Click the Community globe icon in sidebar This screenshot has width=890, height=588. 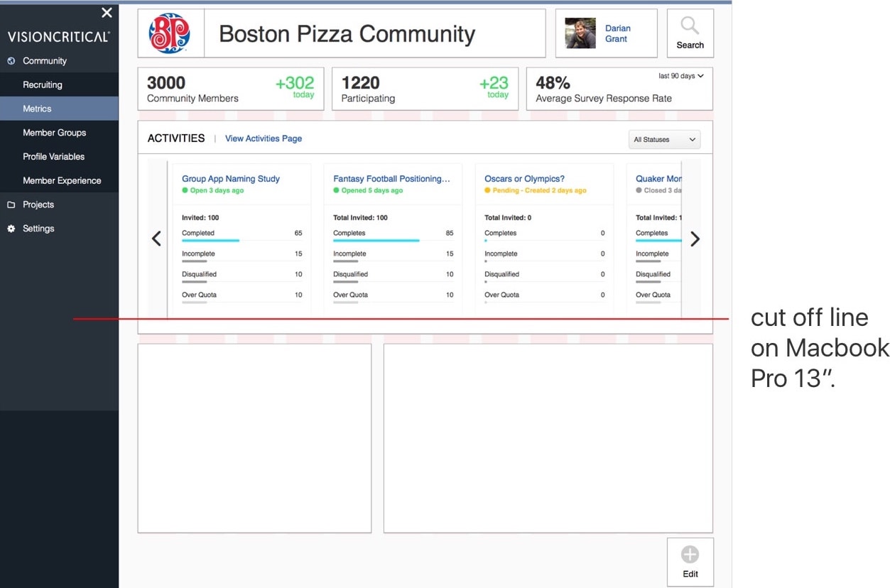pyautogui.click(x=11, y=61)
